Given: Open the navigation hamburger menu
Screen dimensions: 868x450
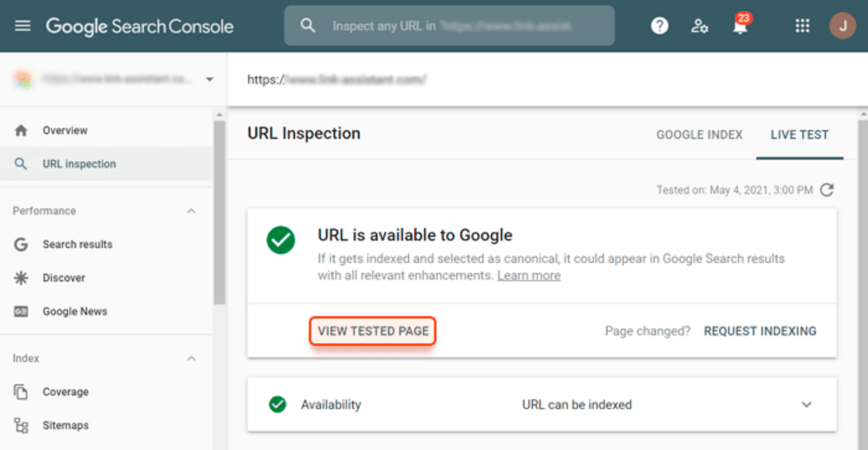Looking at the screenshot, I should point(22,25).
